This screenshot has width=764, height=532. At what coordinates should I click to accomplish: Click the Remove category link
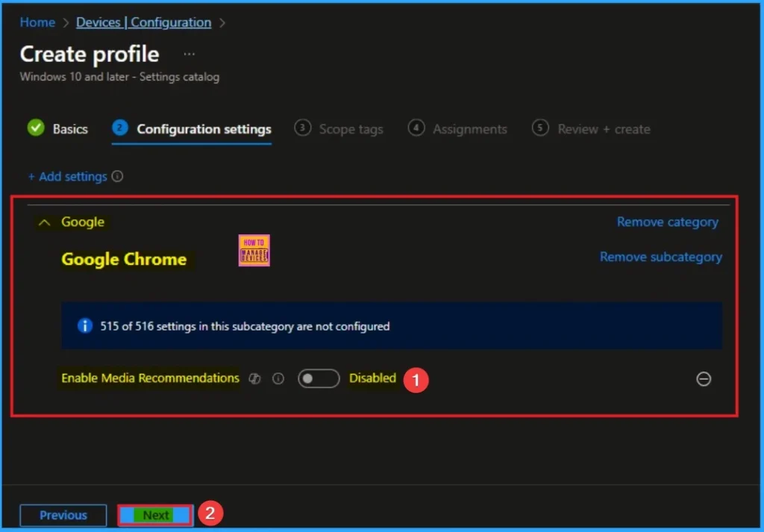click(667, 222)
